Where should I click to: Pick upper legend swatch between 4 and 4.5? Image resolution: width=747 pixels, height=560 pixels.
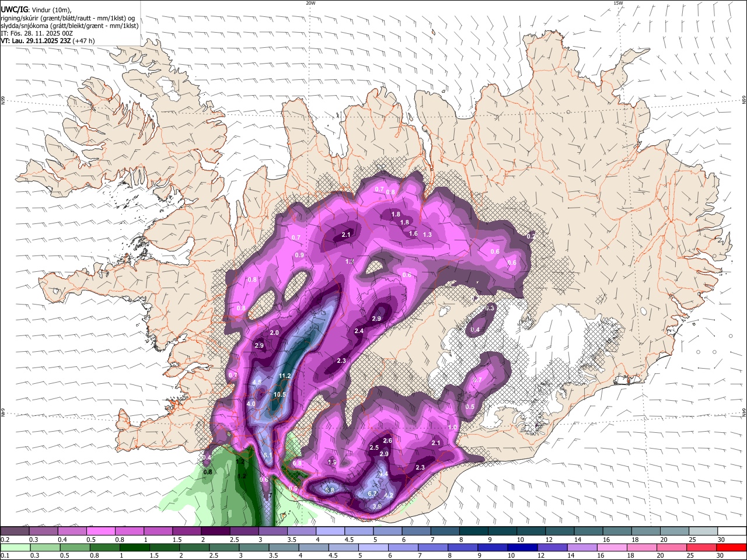coord(330,531)
